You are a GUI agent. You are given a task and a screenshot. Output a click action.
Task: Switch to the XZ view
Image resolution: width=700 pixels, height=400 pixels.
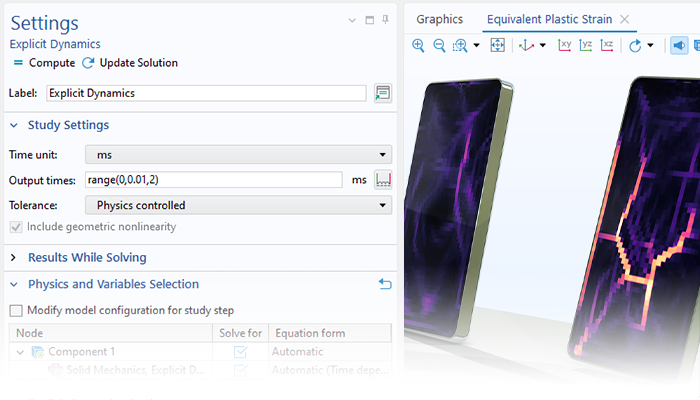click(x=607, y=46)
